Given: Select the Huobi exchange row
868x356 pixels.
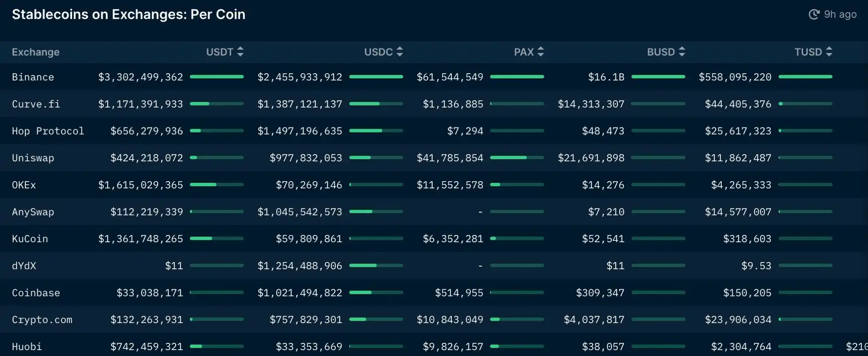Looking at the screenshot, I should coord(434,346).
